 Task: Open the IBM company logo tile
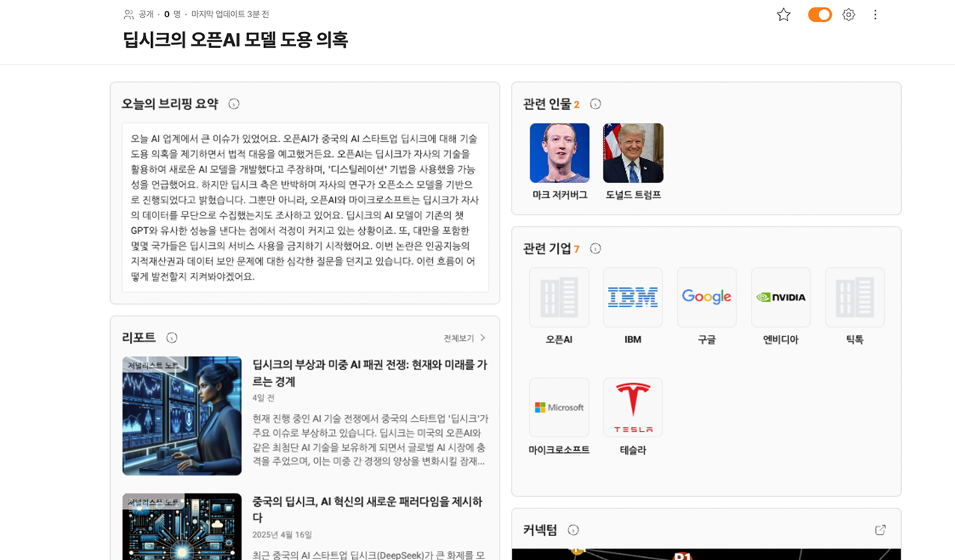click(633, 297)
